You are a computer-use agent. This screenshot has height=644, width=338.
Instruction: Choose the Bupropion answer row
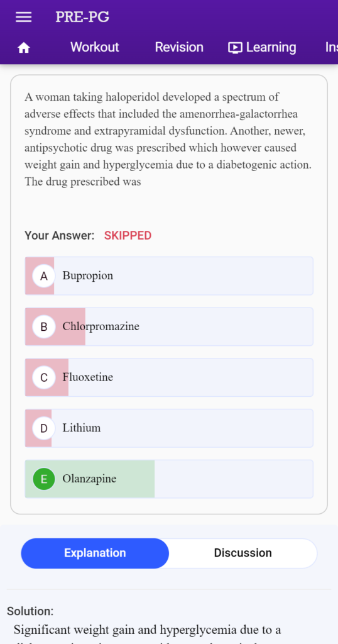(x=169, y=276)
